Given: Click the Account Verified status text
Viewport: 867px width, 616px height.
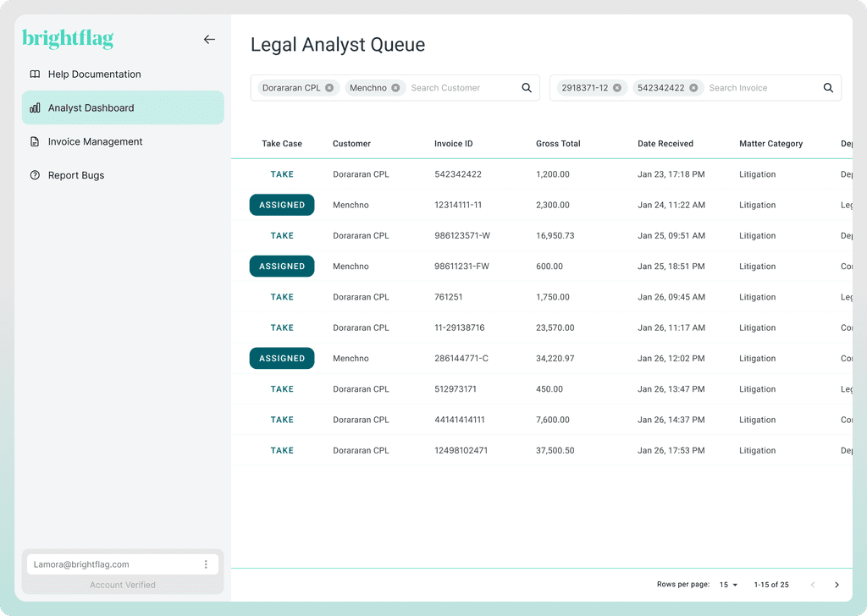Looking at the screenshot, I should (x=123, y=585).
